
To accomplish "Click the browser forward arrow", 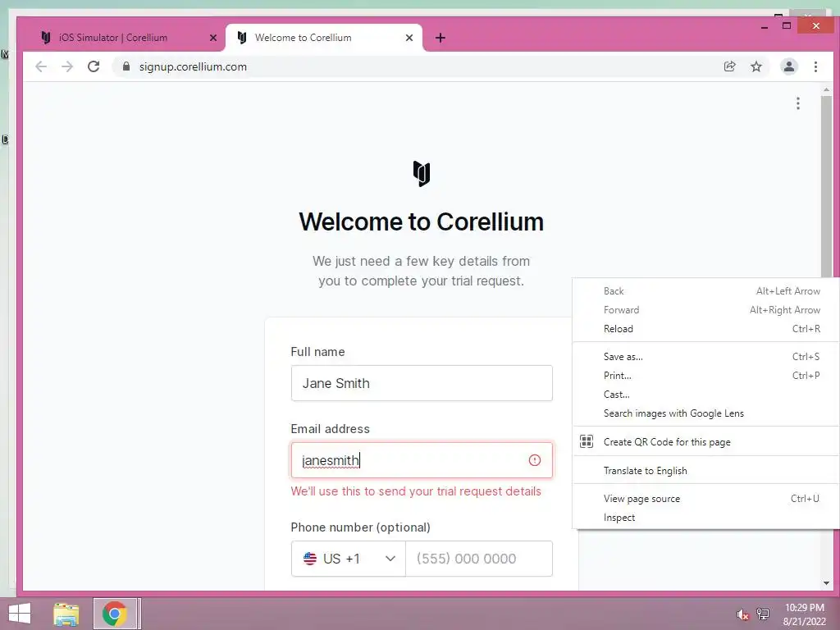I will [67, 66].
